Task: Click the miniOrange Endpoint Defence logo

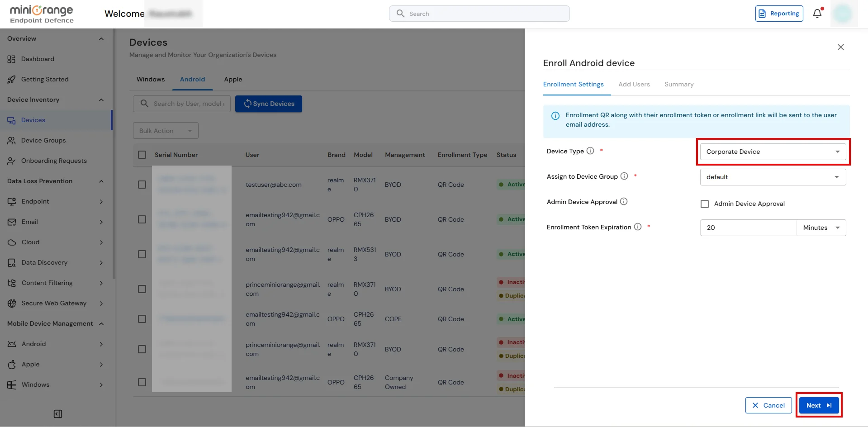Action: coord(42,14)
